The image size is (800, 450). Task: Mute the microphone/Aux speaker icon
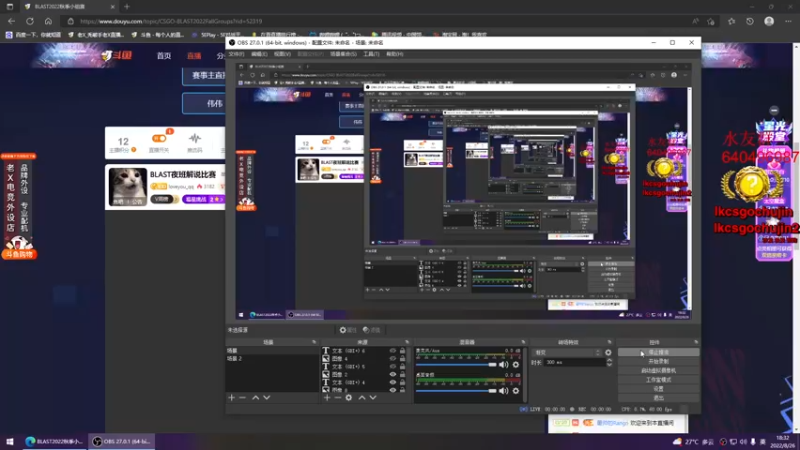coord(504,365)
